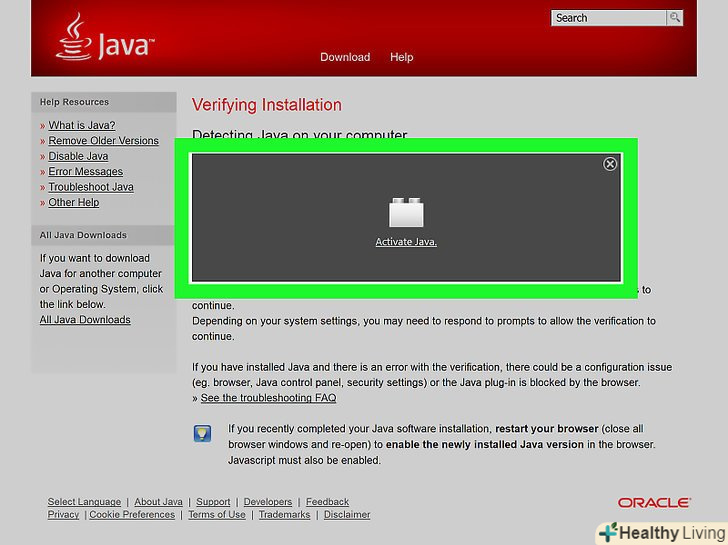Image resolution: width=728 pixels, height=545 pixels.
Task: Click Feedback footer link
Action: (327, 502)
